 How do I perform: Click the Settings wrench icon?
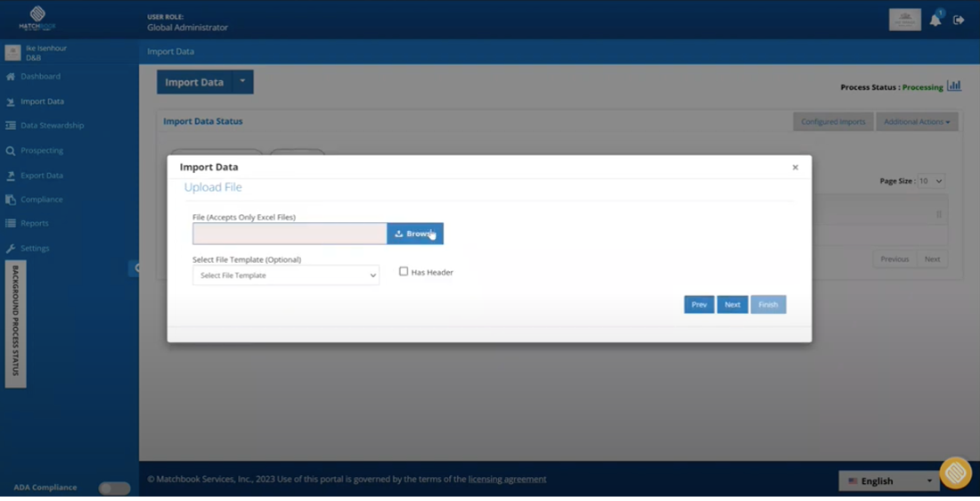click(10, 249)
